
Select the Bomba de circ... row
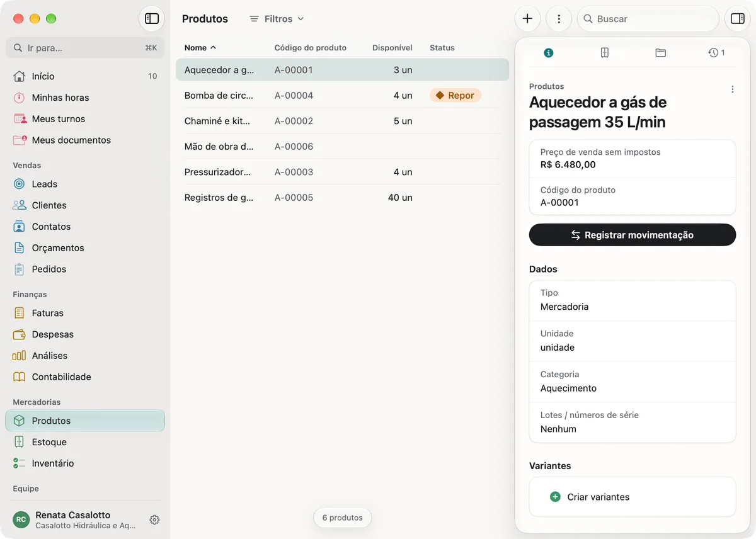pyautogui.click(x=342, y=96)
